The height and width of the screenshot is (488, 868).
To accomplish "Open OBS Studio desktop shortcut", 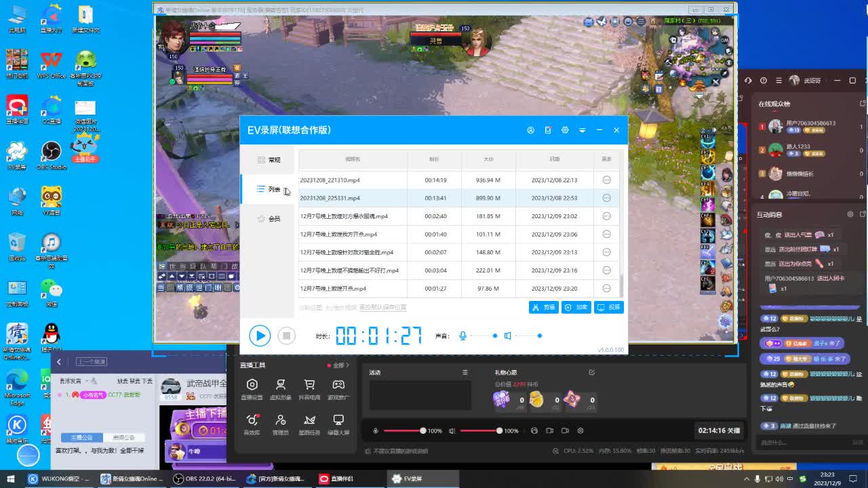I will pyautogui.click(x=52, y=156).
